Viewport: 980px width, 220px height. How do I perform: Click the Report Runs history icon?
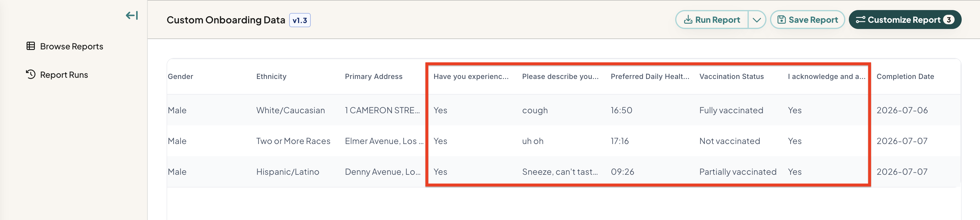coord(31,74)
